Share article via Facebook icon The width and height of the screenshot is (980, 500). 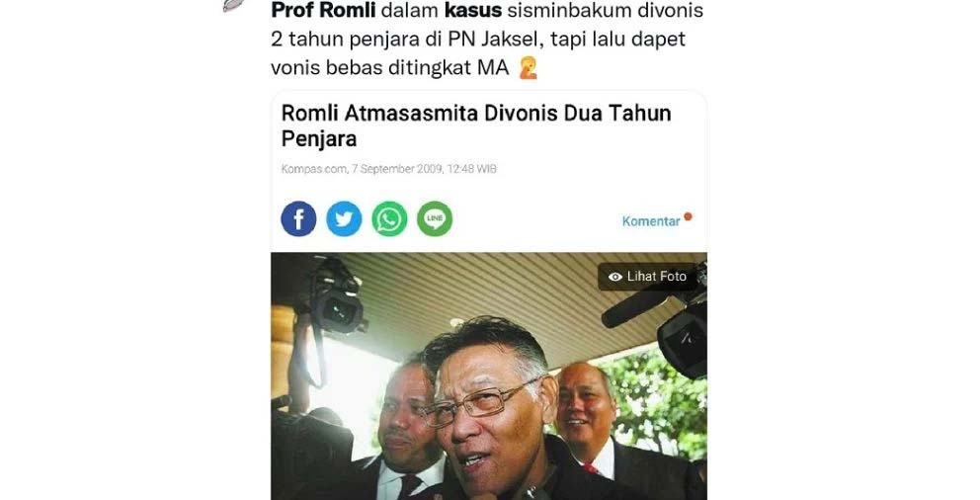click(x=298, y=218)
